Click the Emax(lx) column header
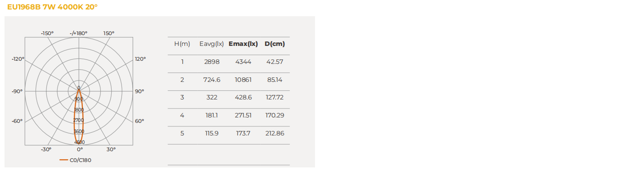The width and height of the screenshot is (644, 180). tap(243, 44)
